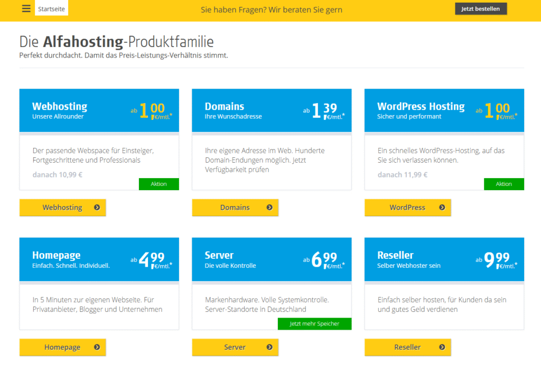Click the Server card header title

pos(219,255)
